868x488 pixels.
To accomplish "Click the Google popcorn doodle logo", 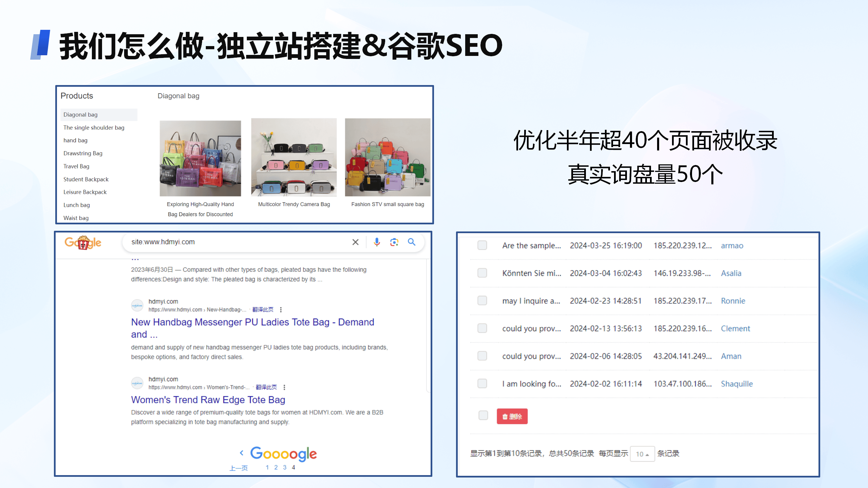I will click(83, 242).
